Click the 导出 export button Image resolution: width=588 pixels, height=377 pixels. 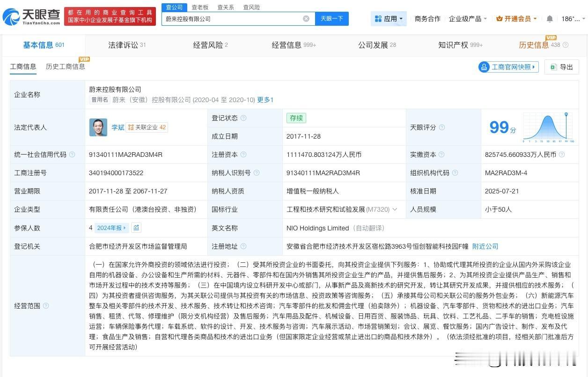[562, 67]
